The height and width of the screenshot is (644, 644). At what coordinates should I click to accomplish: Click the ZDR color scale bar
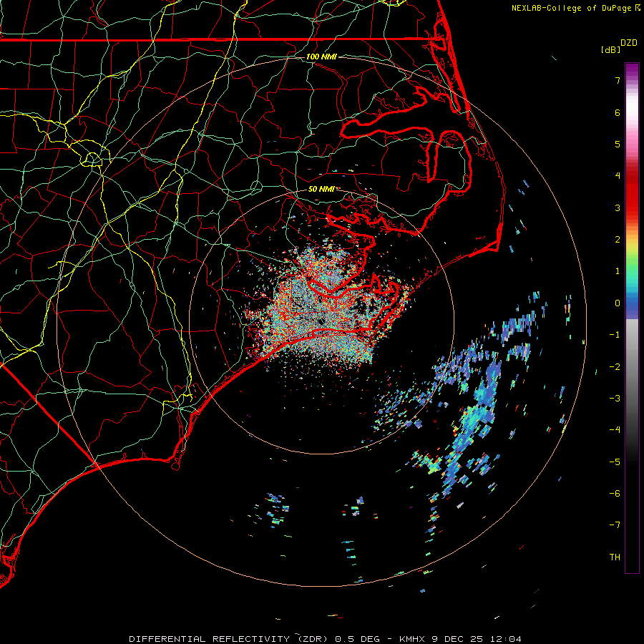(632, 318)
